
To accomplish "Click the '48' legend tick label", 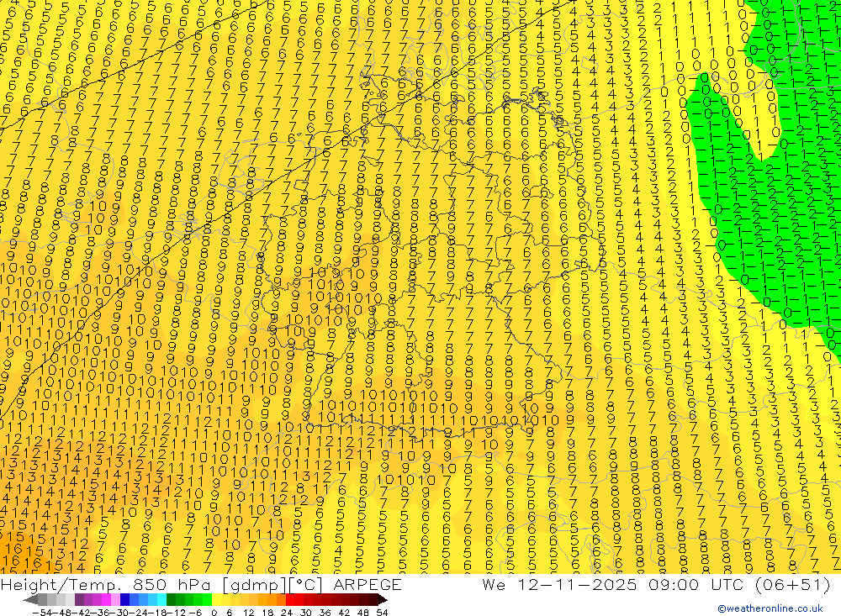I will point(363,613).
